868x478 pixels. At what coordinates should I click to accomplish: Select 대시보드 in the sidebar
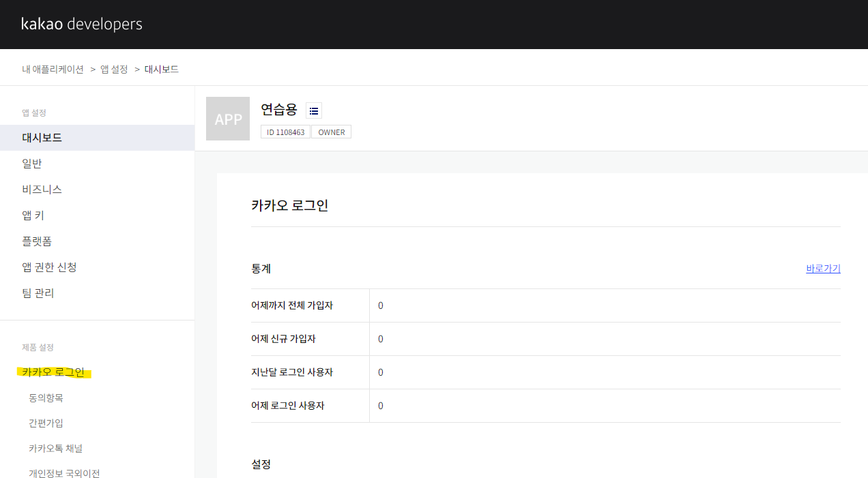pyautogui.click(x=97, y=138)
